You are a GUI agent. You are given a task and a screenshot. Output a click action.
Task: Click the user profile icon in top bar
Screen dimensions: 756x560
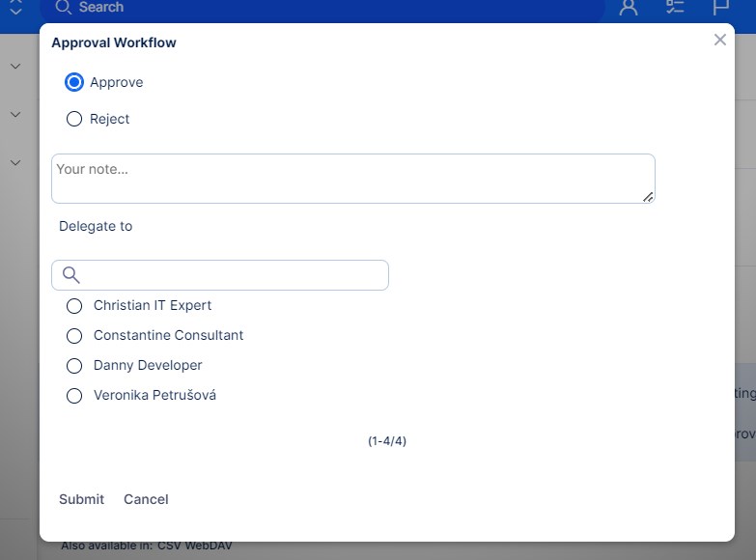click(x=629, y=8)
